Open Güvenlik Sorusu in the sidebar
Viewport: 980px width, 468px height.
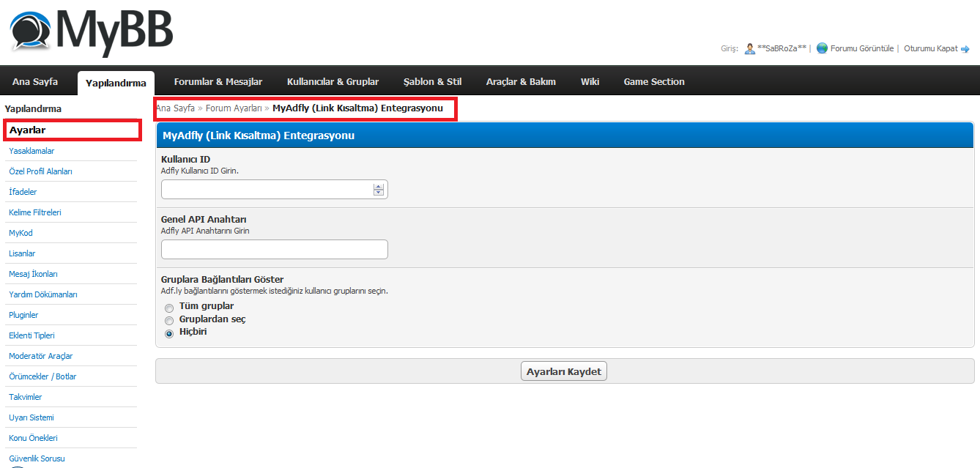point(37,458)
